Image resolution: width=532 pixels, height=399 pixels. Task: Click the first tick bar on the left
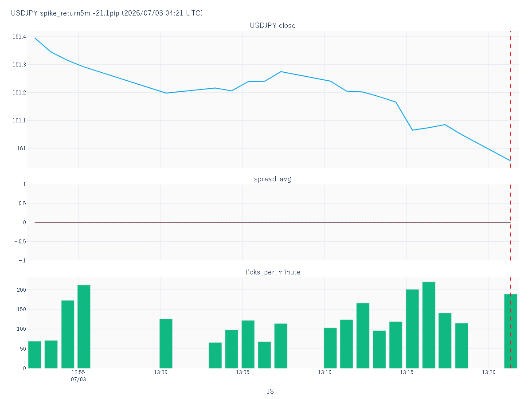(x=35, y=355)
